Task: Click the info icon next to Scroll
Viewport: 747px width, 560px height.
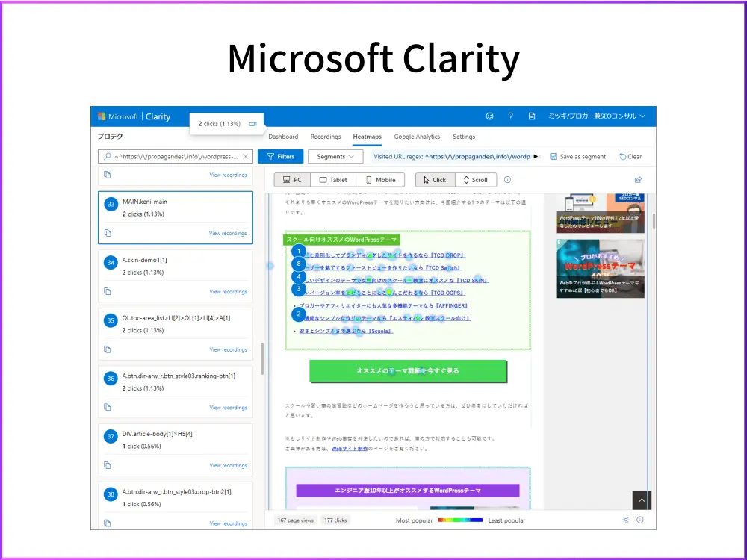Action: point(507,179)
